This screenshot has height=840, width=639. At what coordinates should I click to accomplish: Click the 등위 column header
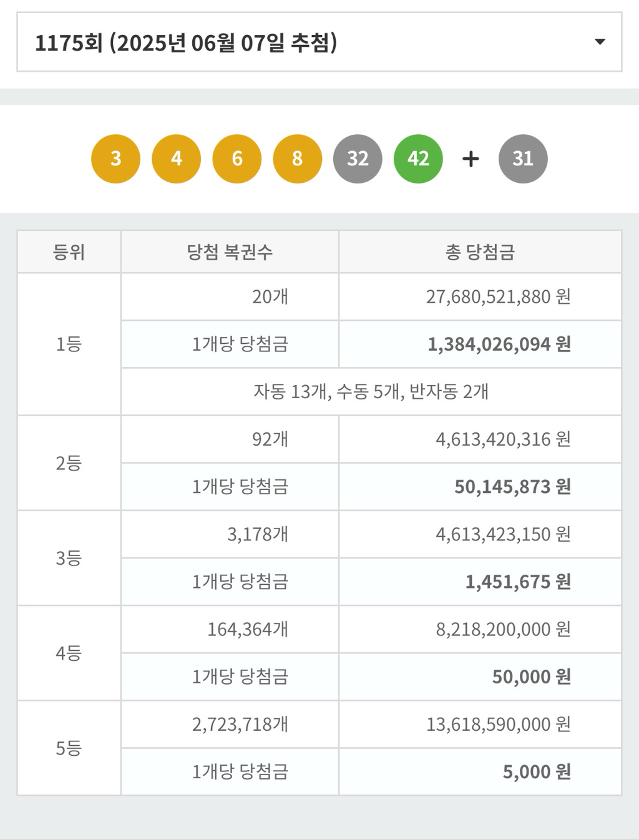(x=69, y=252)
